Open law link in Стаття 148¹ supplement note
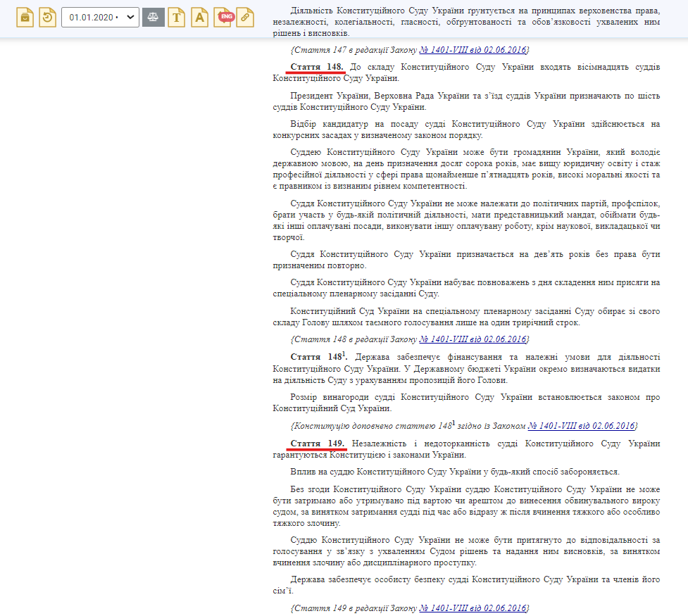688x616 pixels. [582, 426]
